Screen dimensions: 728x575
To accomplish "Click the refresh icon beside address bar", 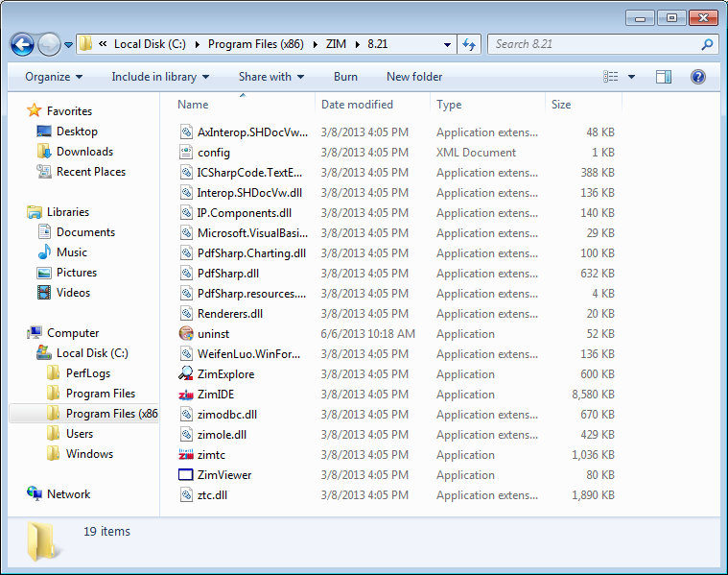I will 469,44.
